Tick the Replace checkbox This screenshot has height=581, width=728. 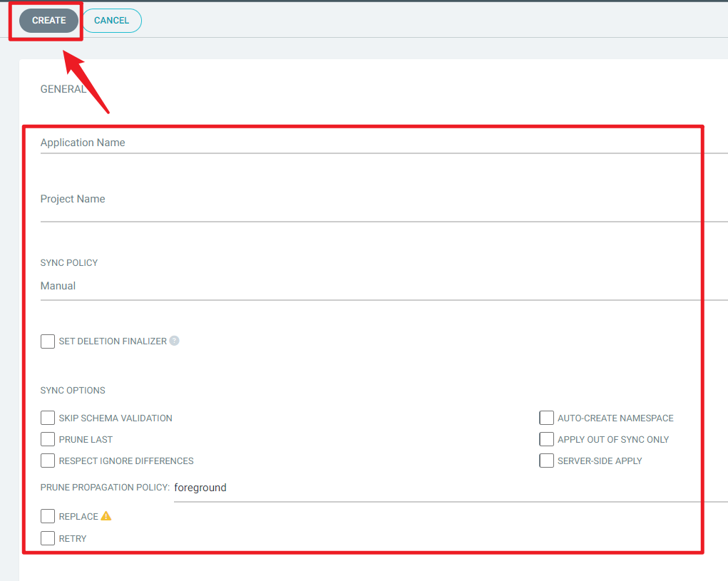tap(47, 516)
